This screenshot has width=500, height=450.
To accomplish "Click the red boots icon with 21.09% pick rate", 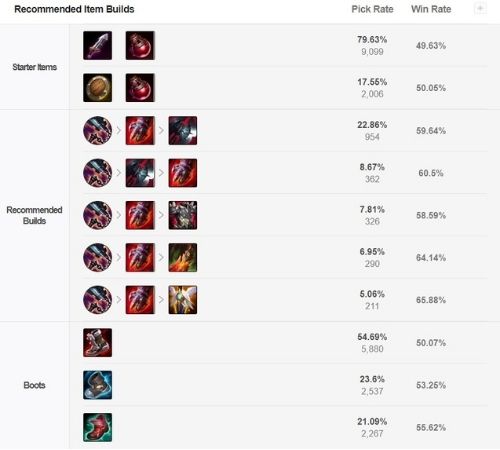I will (x=97, y=427).
